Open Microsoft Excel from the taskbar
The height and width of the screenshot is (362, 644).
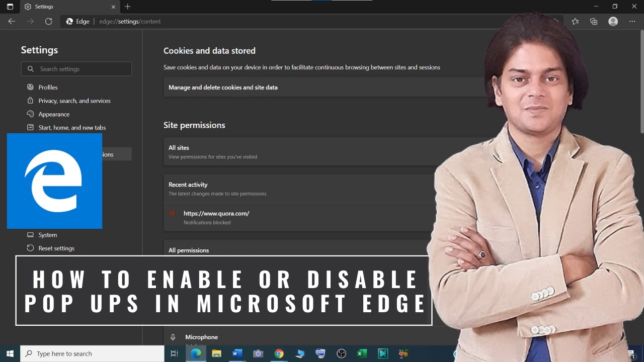362,353
